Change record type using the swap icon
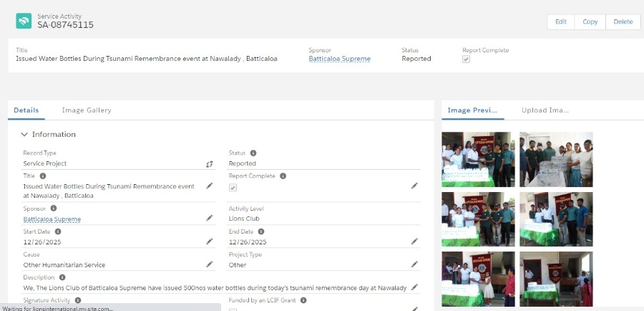Viewport: 644px width, 311px height. click(210, 164)
